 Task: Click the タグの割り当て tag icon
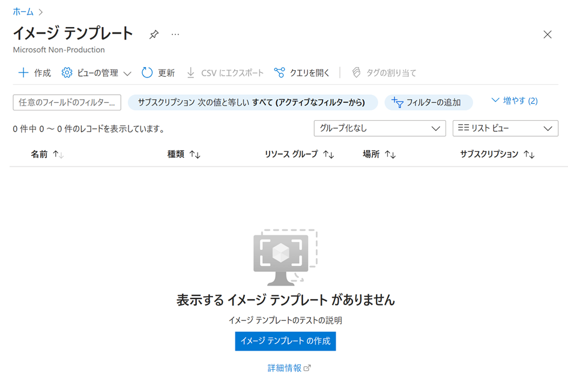coord(356,73)
